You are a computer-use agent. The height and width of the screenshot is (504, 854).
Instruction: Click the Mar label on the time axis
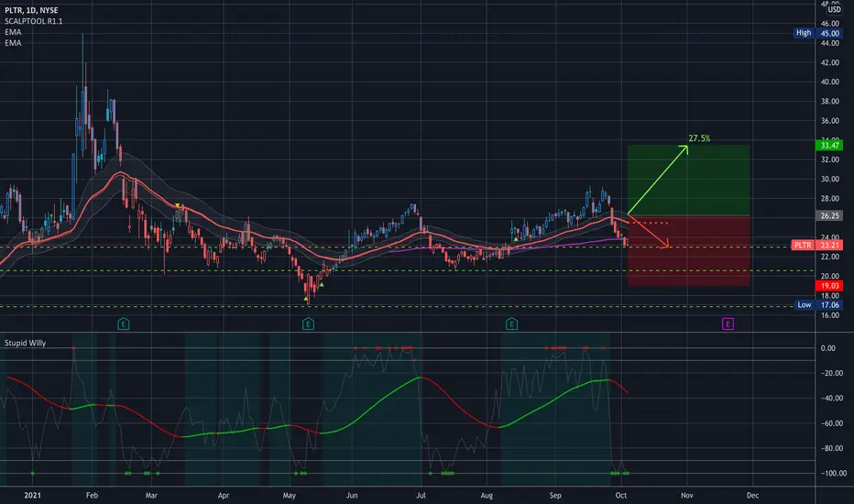(x=151, y=495)
